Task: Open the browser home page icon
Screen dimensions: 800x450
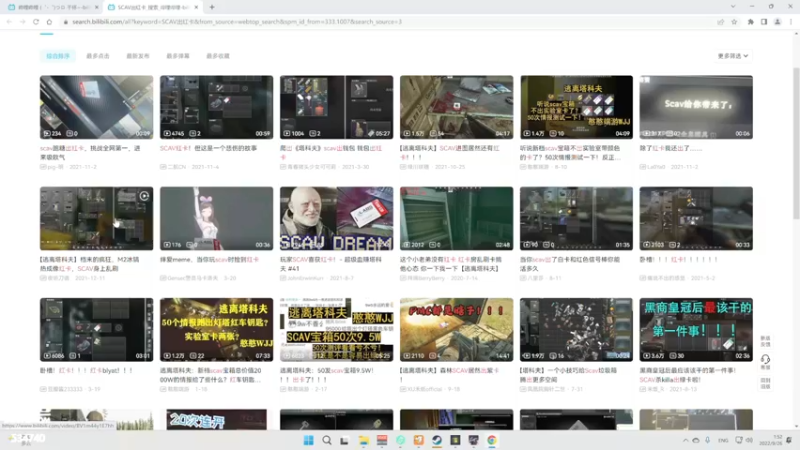Action: point(49,22)
